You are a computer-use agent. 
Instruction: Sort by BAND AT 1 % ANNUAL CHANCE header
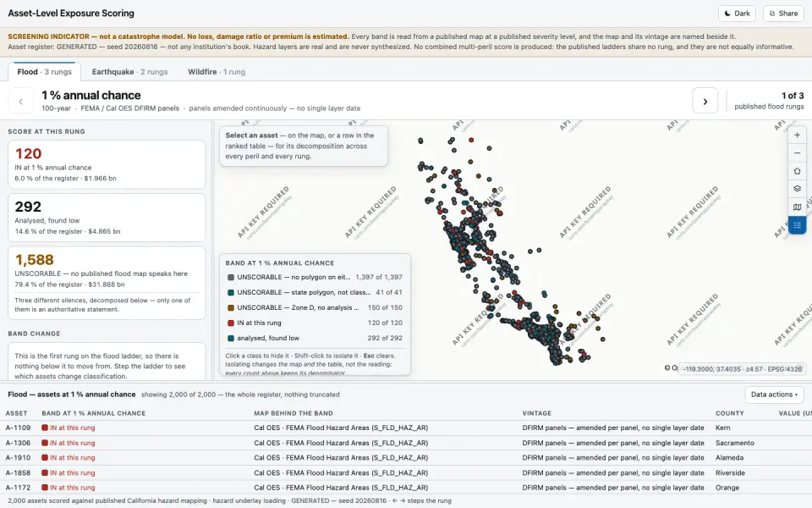pos(94,413)
